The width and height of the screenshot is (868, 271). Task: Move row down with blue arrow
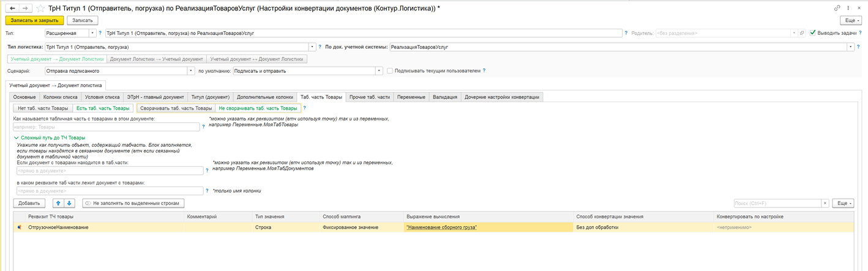[x=69, y=203]
